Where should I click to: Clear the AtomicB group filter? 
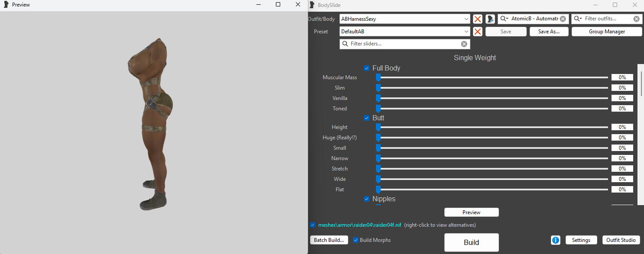563,19
